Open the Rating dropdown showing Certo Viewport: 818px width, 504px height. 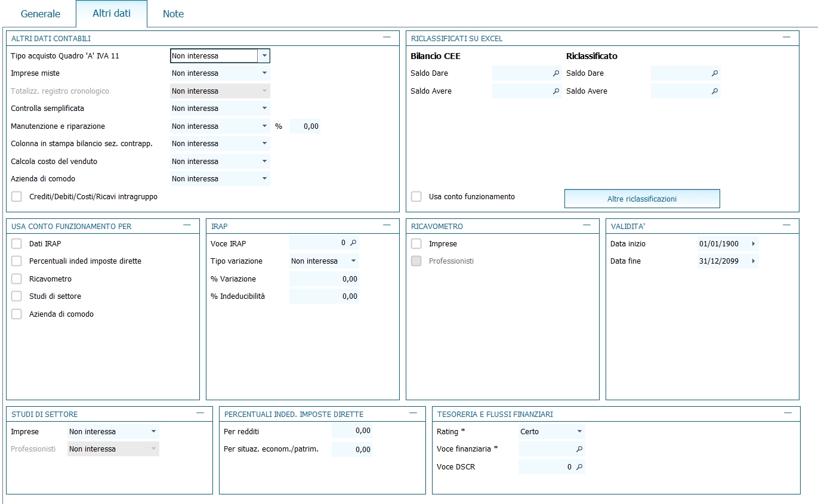(x=579, y=432)
